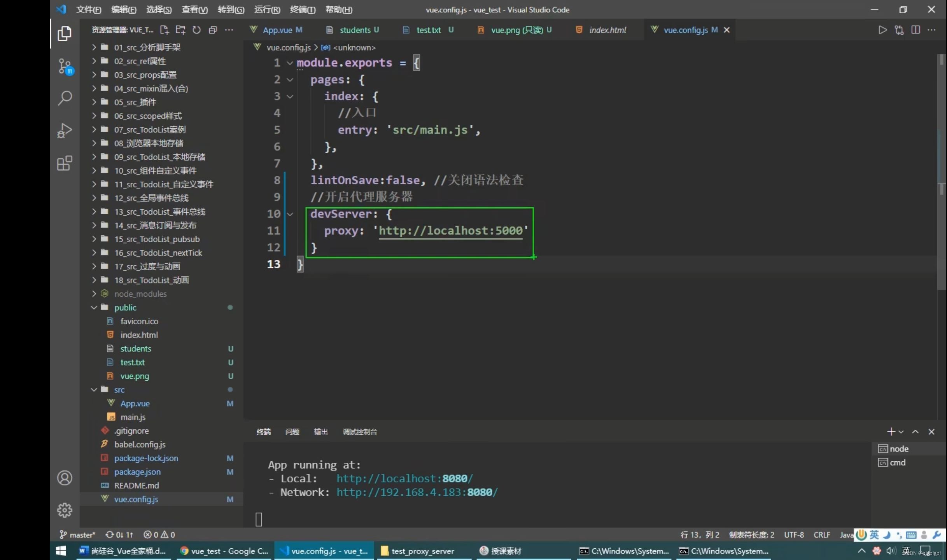Add a new terminal with plus icon
Viewport: 947px width, 560px height.
click(891, 432)
